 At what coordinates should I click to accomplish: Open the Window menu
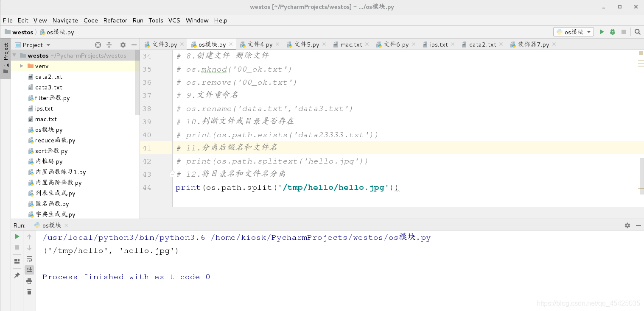pyautogui.click(x=197, y=20)
